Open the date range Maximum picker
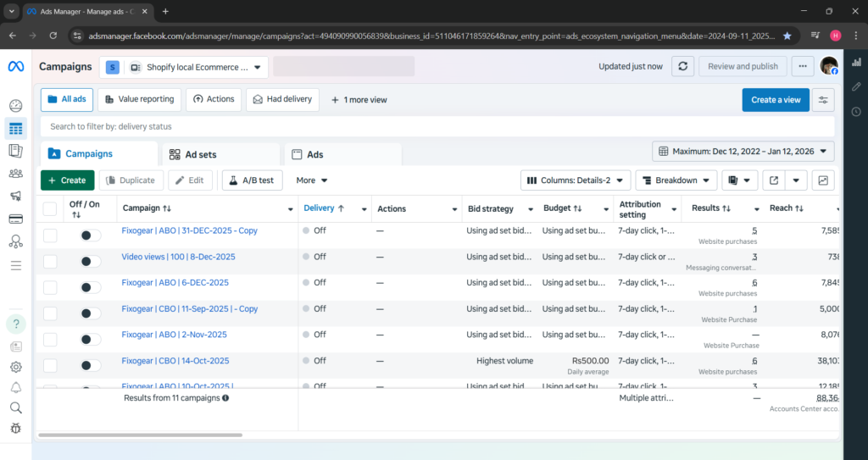This screenshot has width=868, height=460. click(x=743, y=152)
